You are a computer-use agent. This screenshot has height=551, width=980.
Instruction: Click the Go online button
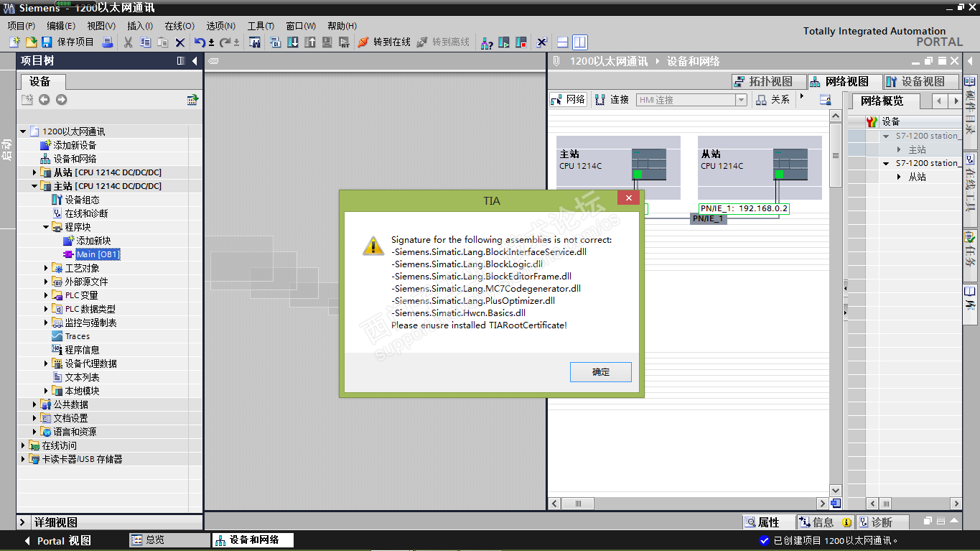tap(385, 42)
